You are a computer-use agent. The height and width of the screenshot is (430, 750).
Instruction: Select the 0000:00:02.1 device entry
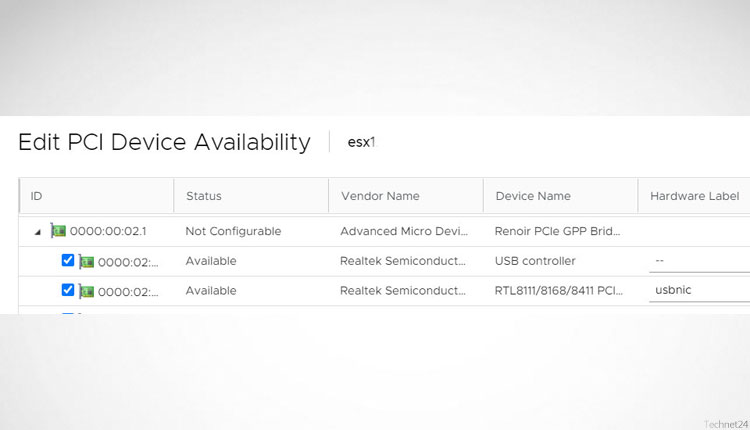pos(108,231)
